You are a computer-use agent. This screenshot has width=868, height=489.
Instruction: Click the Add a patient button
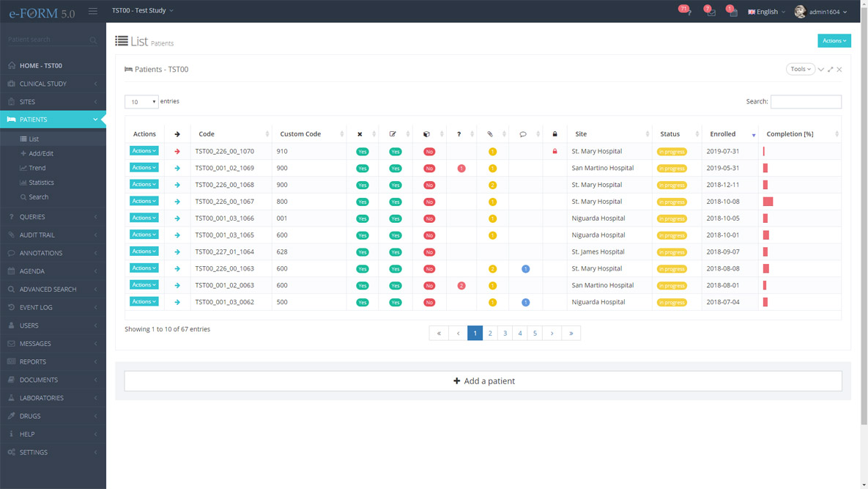tap(483, 381)
